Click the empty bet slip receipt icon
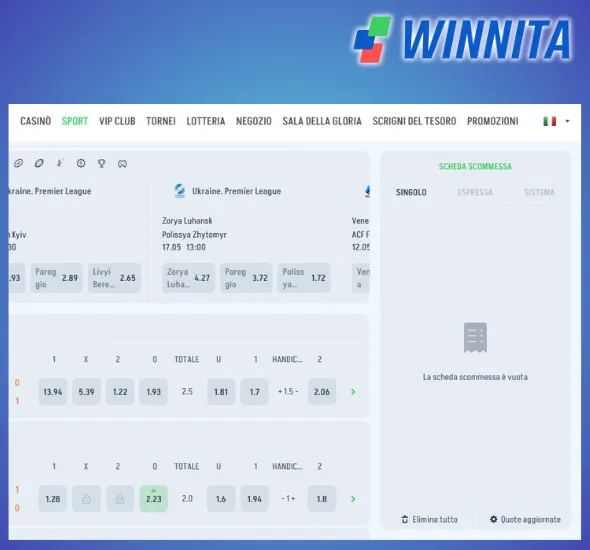This screenshot has height=550, width=590. coord(475,338)
